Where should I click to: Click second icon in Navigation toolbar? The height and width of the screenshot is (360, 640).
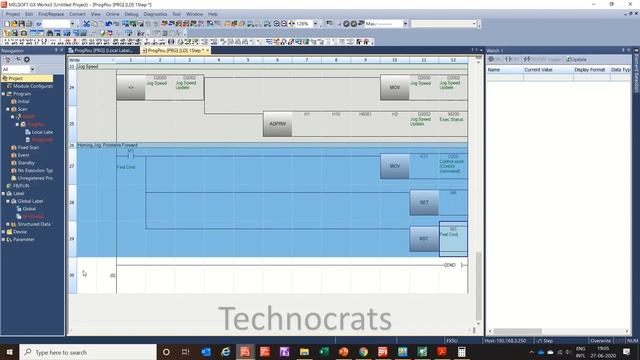(18, 60)
